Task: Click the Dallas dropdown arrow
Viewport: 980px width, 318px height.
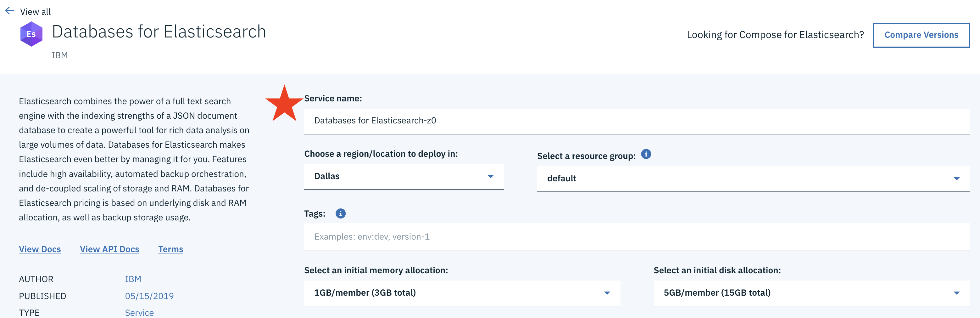Action: click(x=490, y=177)
